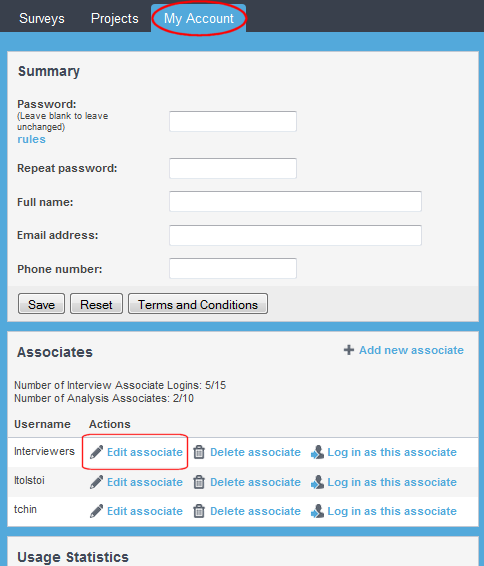Click Add new associate link
This screenshot has width=484, height=566.
pyautogui.click(x=411, y=350)
